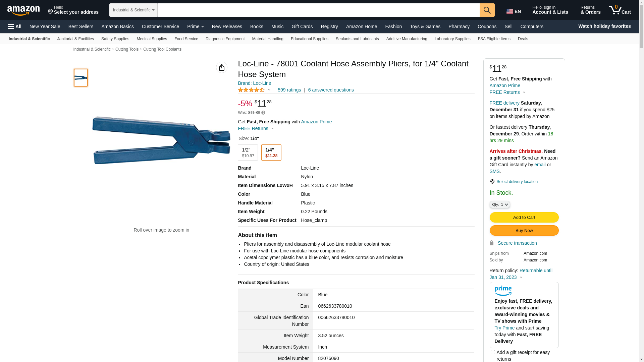Viewport: 644px width, 362px height.
Task: Open the 6 answered questions link
Action: [331, 90]
